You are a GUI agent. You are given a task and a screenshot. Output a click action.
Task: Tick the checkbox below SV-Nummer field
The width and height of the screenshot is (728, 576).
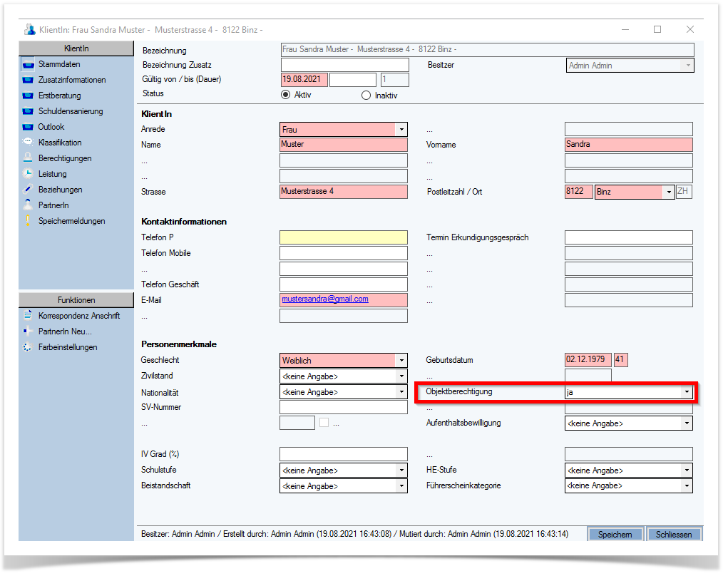coord(324,422)
